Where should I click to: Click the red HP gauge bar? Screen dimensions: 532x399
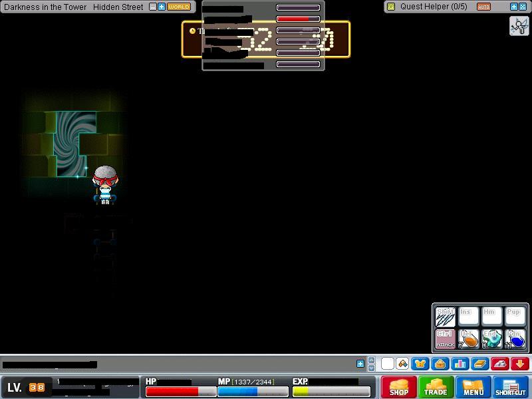(x=180, y=392)
